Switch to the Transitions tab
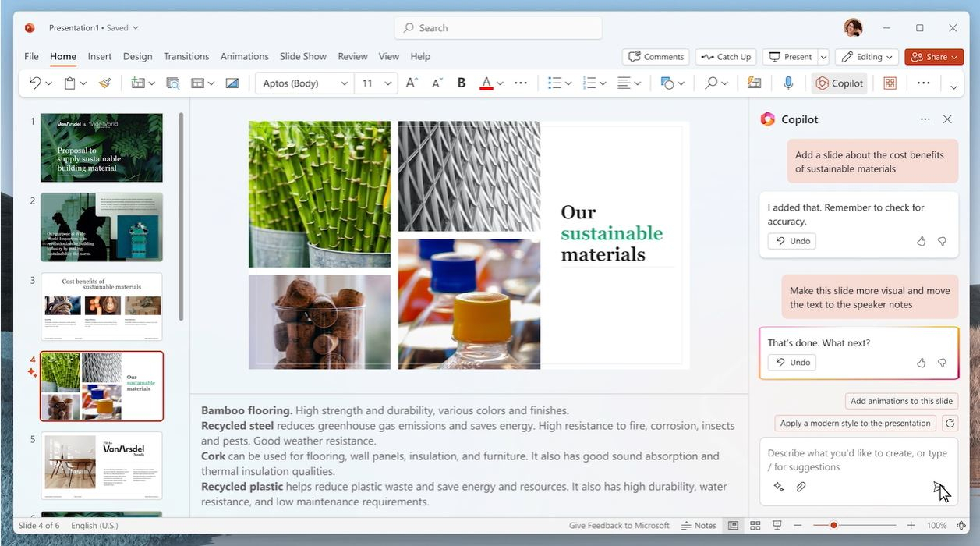 tap(186, 57)
